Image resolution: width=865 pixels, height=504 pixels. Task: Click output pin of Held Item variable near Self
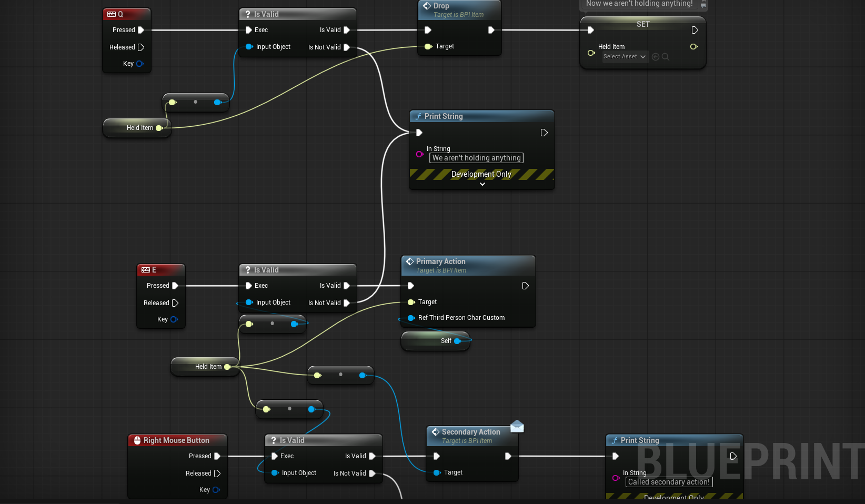[228, 367]
